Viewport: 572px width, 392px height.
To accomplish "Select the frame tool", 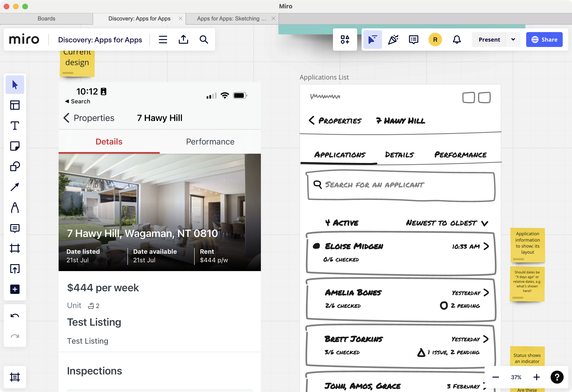I will [x=15, y=248].
